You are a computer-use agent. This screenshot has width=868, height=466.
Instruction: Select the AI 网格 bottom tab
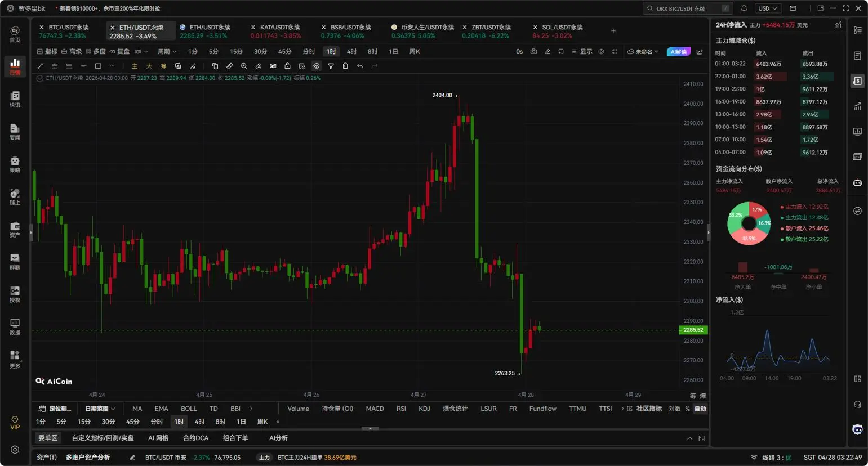(158, 438)
